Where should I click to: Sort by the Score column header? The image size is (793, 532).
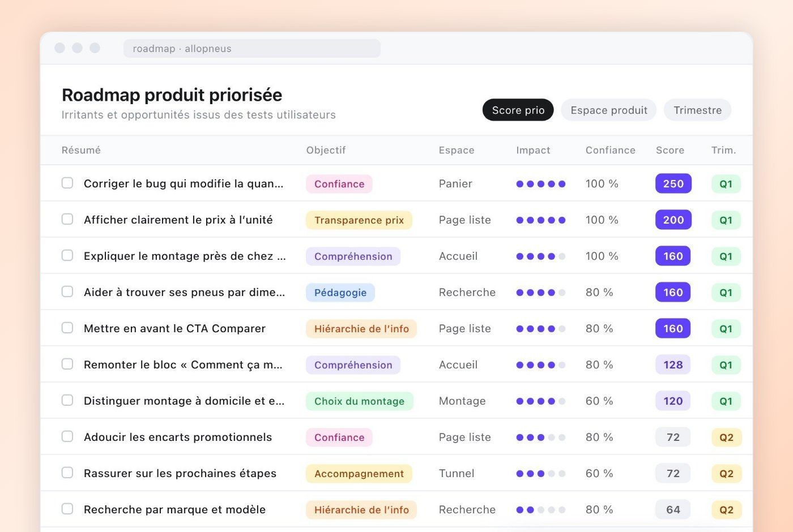(x=670, y=150)
